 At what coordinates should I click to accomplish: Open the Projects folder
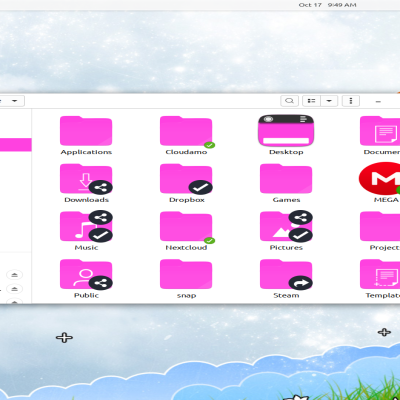tap(380, 226)
